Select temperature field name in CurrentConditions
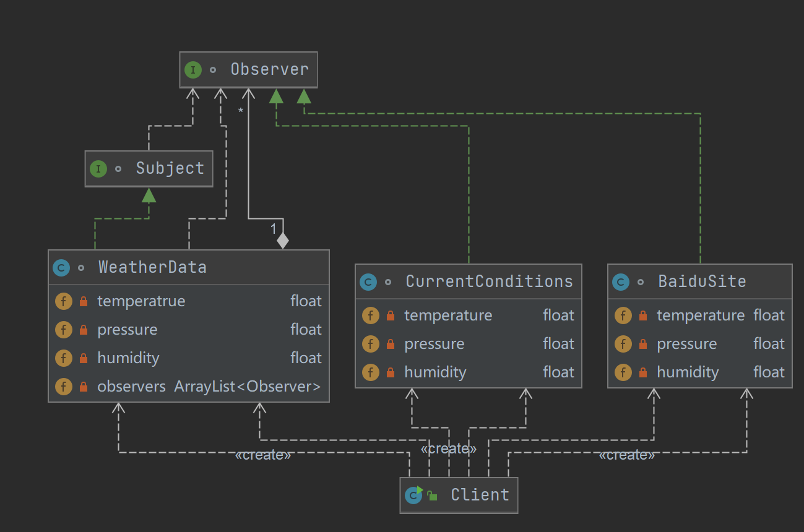Screen dimensions: 804x532 (448, 315)
